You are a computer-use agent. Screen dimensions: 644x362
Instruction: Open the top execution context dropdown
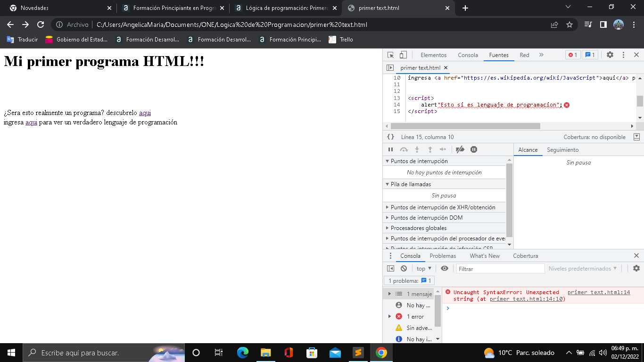(424, 268)
